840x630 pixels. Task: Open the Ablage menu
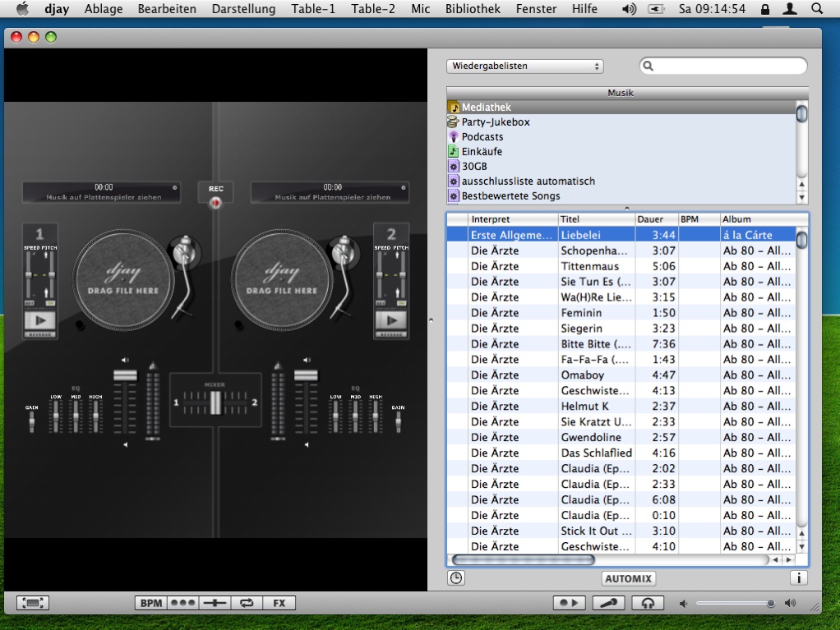click(x=104, y=8)
